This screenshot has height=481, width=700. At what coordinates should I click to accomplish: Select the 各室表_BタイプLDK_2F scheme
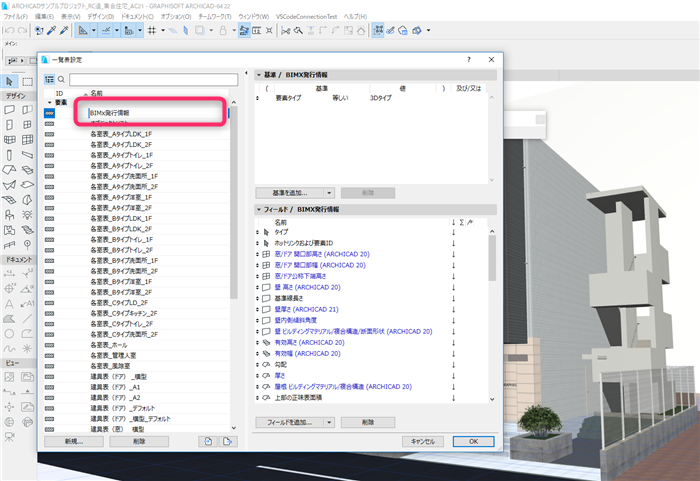coord(121,229)
